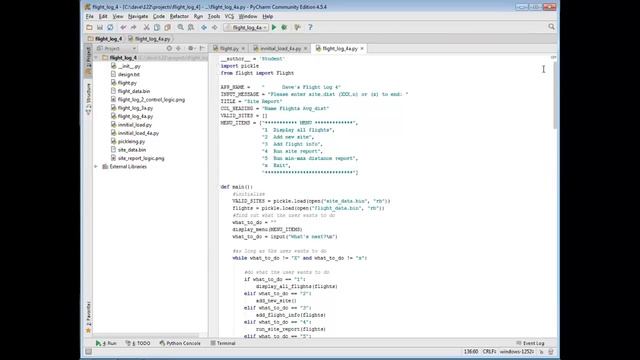Click the Save All toolbar icon
The width and height of the screenshot is (640, 360).
coord(100,27)
